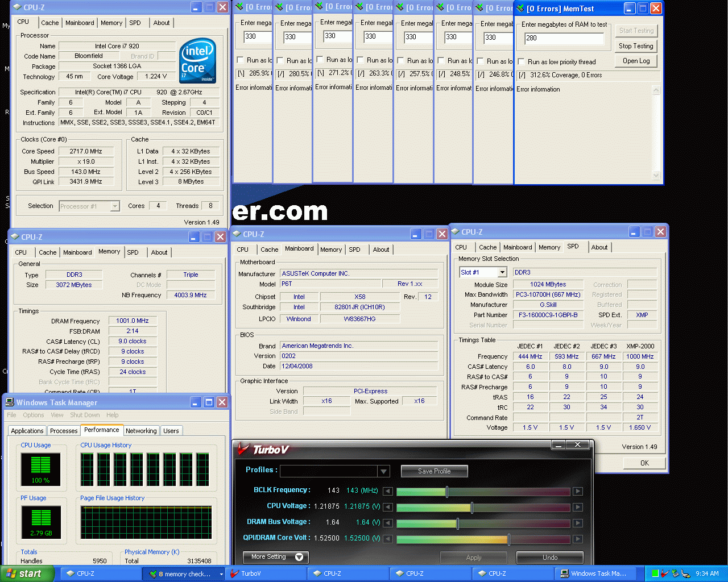Open the Windows Start menu
The width and height of the screenshot is (728, 582).
pyautogui.click(x=27, y=573)
